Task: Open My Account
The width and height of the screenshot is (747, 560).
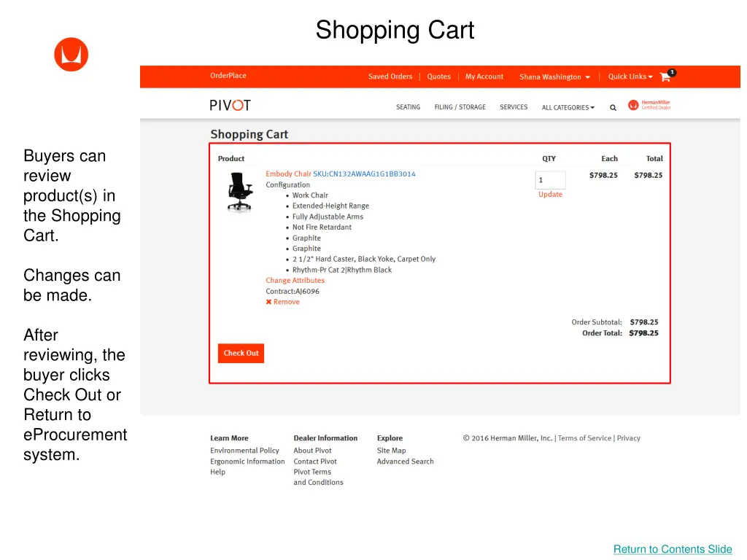Action: [484, 76]
